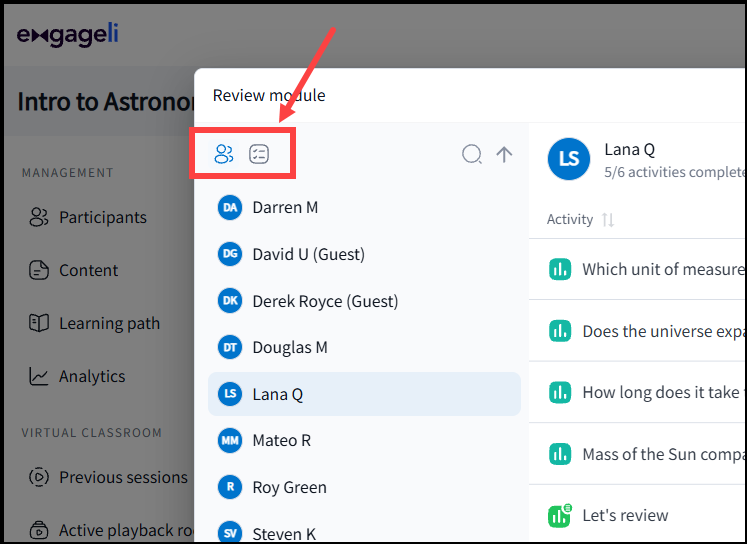Click Lana Q's LS list avatar
The width and height of the screenshot is (747, 544).
coord(230,394)
